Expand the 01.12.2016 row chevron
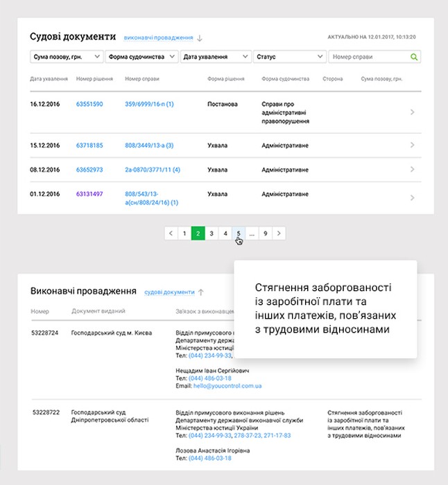This screenshot has height=485, width=448. pos(412,197)
